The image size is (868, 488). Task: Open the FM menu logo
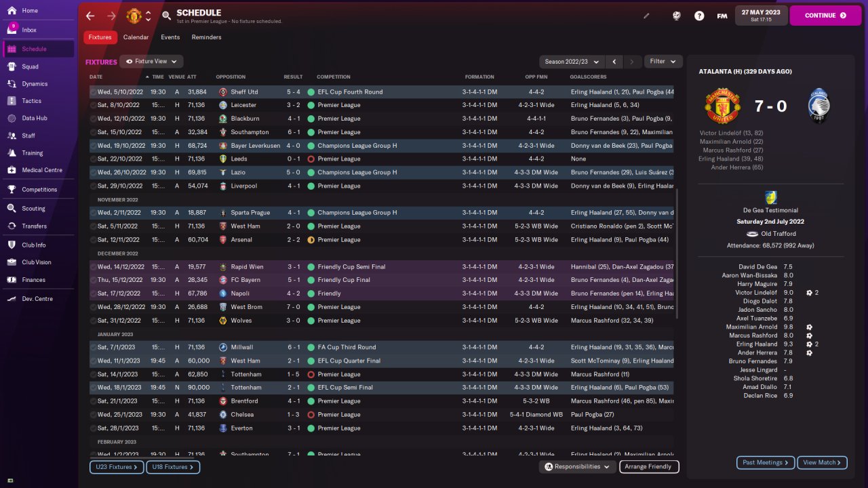[x=722, y=16]
